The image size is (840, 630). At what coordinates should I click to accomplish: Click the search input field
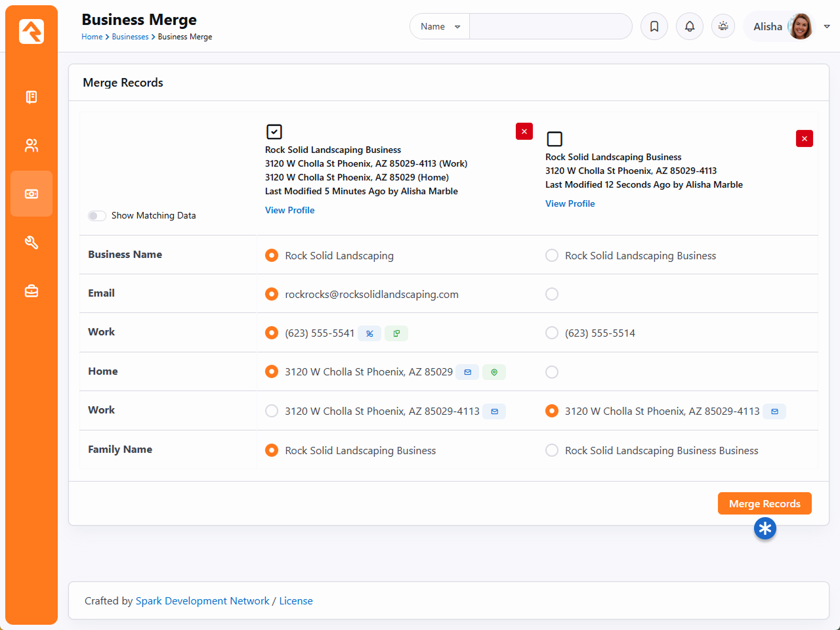tap(550, 27)
